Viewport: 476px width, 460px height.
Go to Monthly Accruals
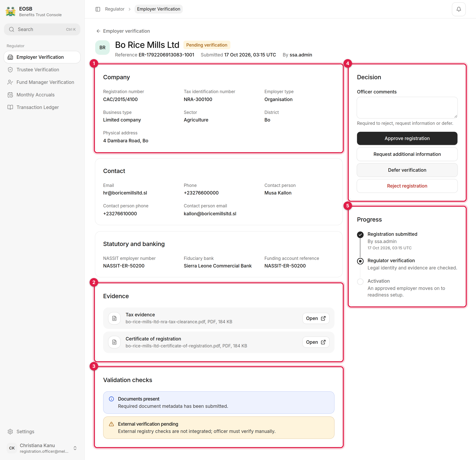42,95
